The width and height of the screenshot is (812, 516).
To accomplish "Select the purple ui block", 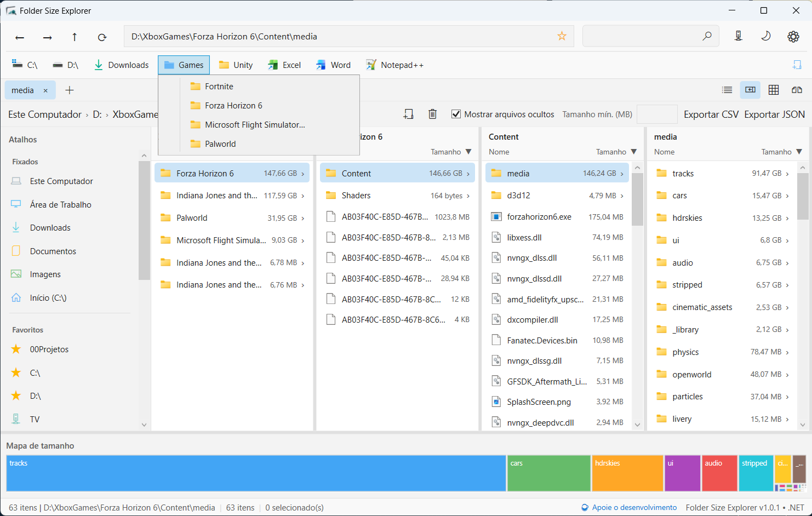I will pos(683,473).
